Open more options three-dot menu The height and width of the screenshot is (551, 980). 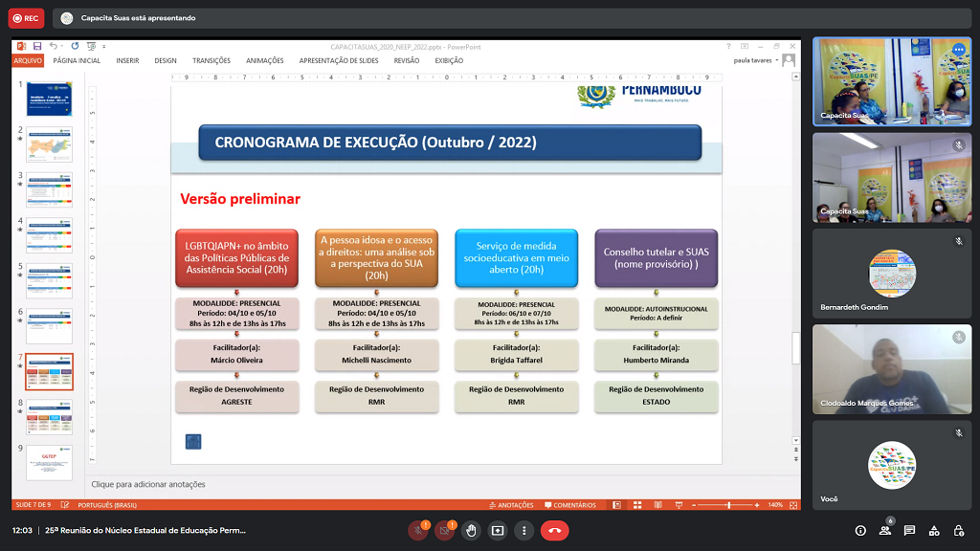pos(523,530)
